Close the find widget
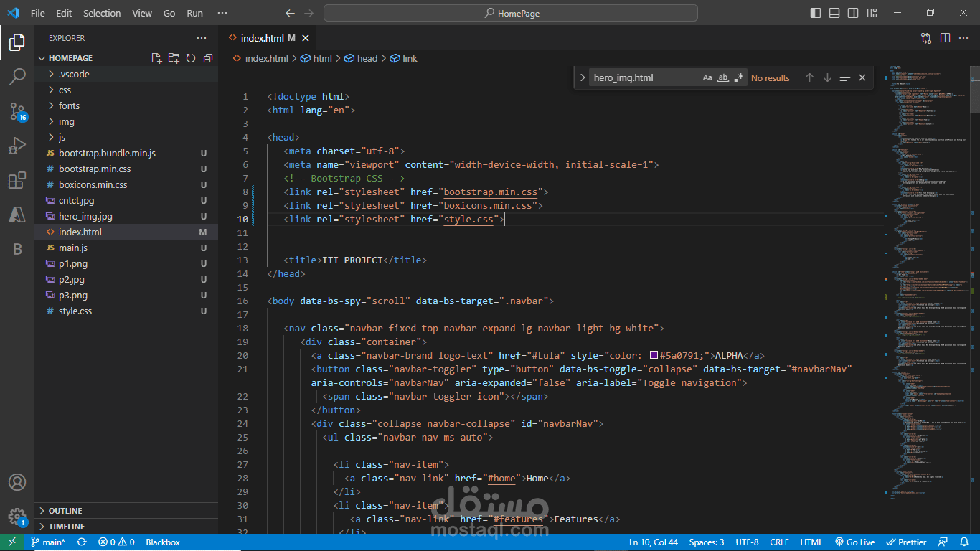The width and height of the screenshot is (980, 551). pos(862,77)
